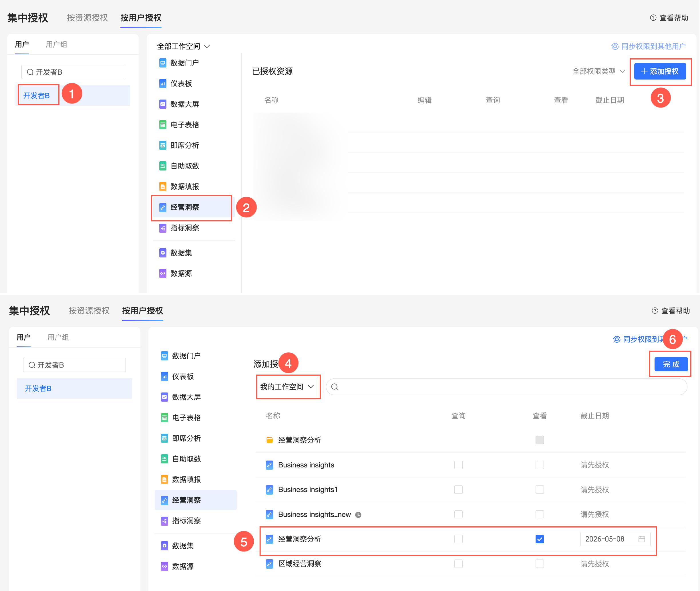Screen dimensions: 700x591
Task: Enable 查询 for Business insights_new
Action: click(x=458, y=515)
